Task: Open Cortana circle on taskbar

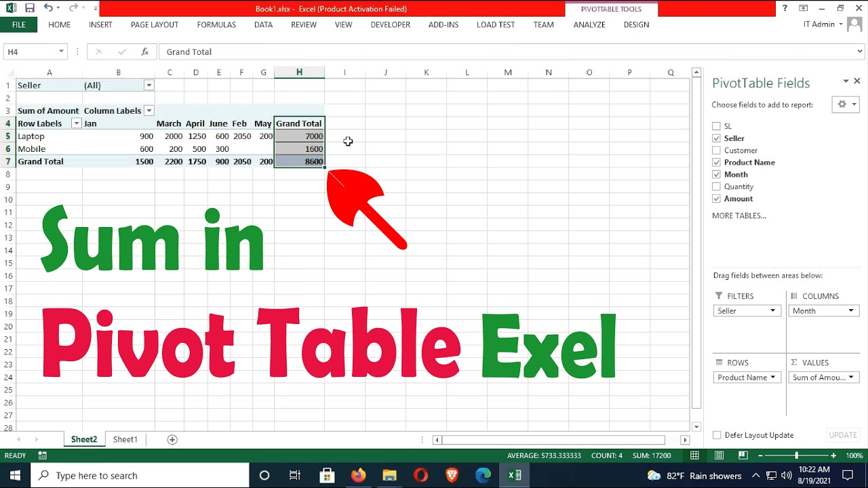Action: 264,475
